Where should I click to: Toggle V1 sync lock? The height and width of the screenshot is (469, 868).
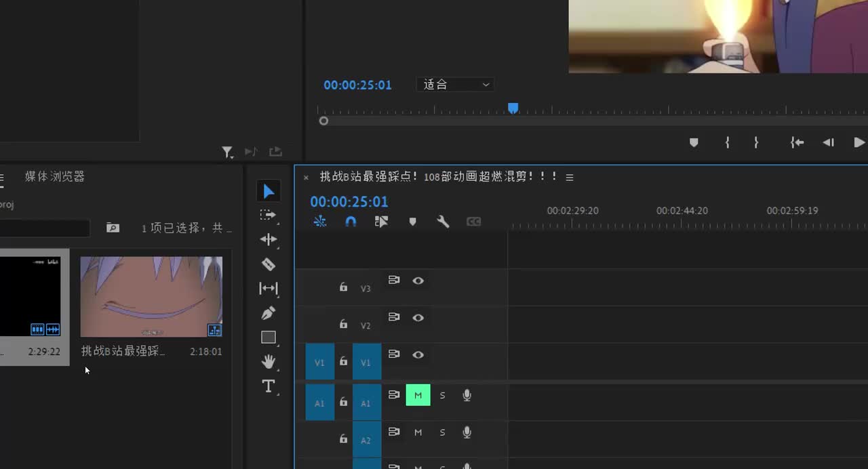(394, 354)
